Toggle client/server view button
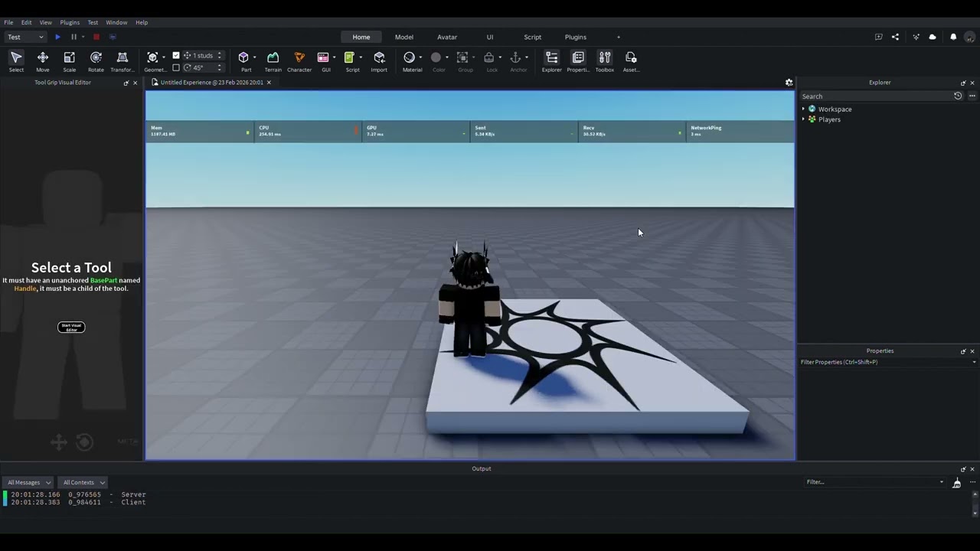The width and height of the screenshot is (980, 551). 113,37
